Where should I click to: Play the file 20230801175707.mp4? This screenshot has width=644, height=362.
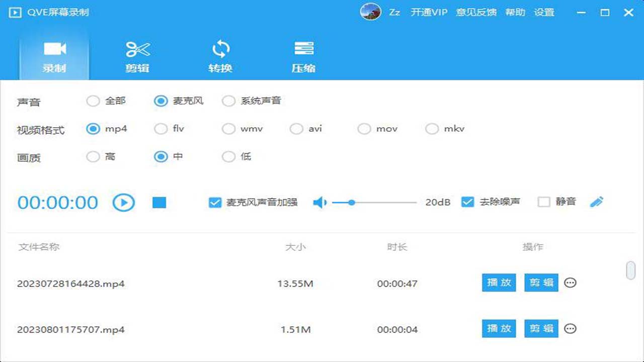499,328
